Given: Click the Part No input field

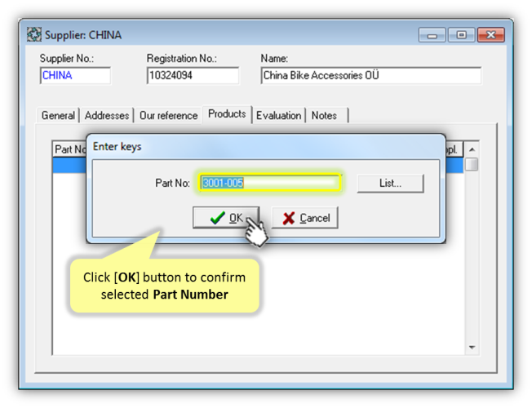Looking at the screenshot, I should click(268, 183).
